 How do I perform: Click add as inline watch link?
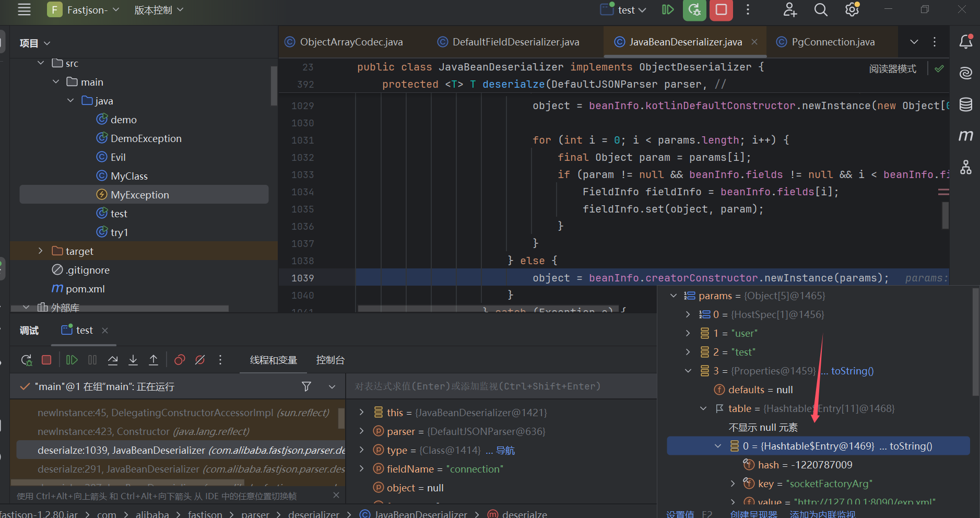pos(822,514)
